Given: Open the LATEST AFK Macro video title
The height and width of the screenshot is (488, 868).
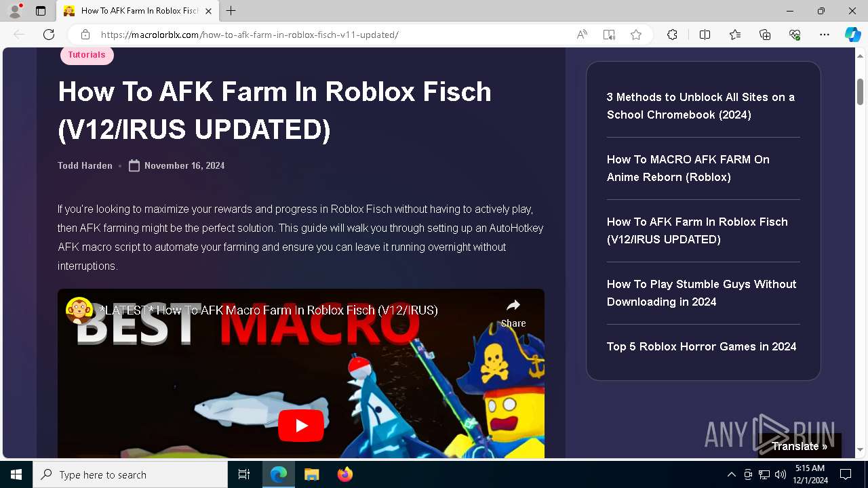Looking at the screenshot, I should pyautogui.click(x=269, y=310).
